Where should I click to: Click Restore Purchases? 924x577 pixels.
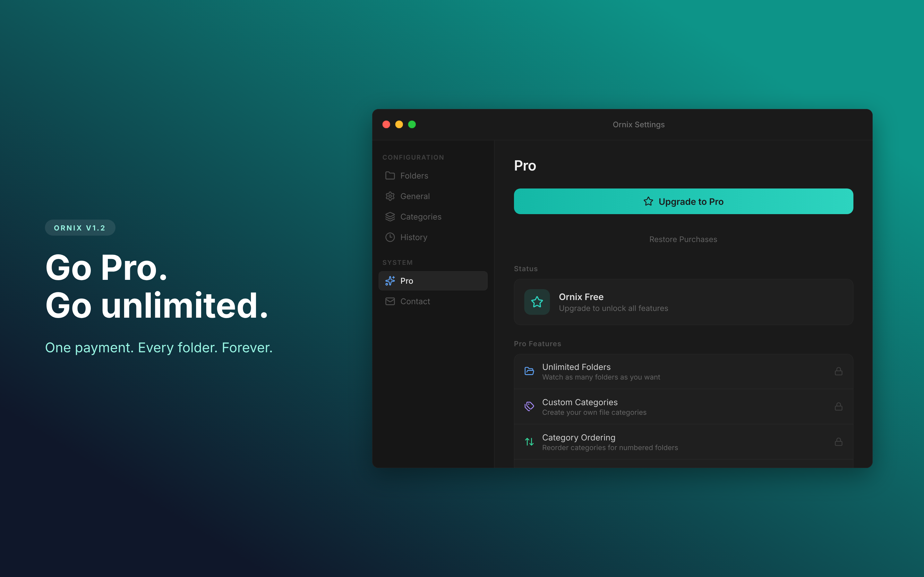tap(683, 239)
